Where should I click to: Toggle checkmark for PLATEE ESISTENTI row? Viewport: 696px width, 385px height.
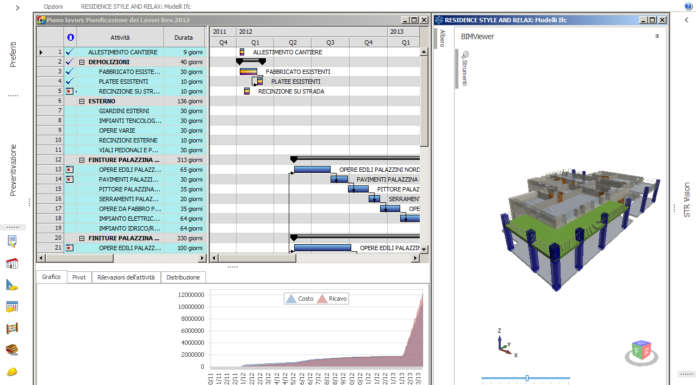(x=69, y=81)
